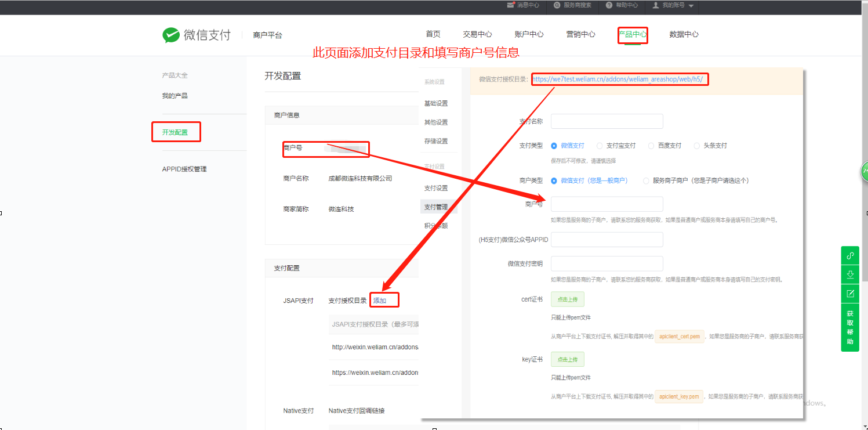Click the green edit note icon on the side toolbar

tap(850, 293)
